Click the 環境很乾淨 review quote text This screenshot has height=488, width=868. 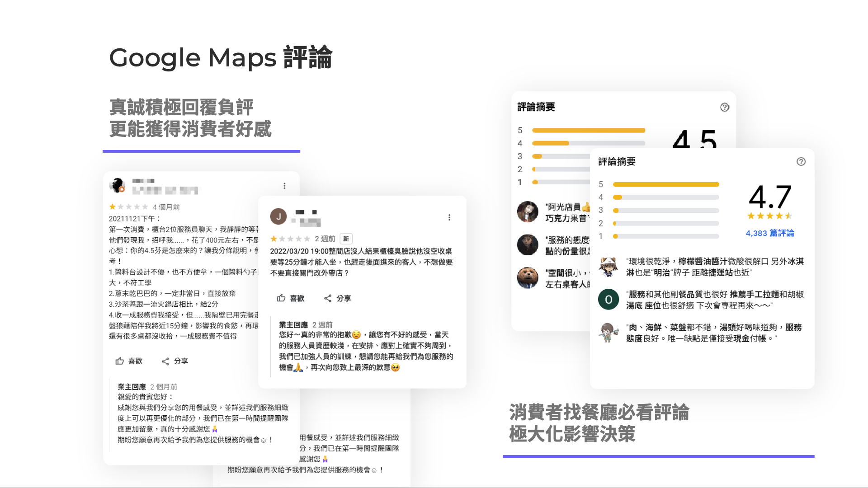[715, 267]
